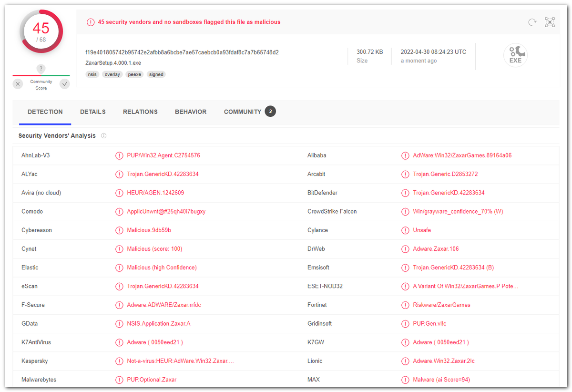Screen dimensions: 572x392
Task: Click CrowdStrike Falcon detection warning icon
Action: point(405,211)
